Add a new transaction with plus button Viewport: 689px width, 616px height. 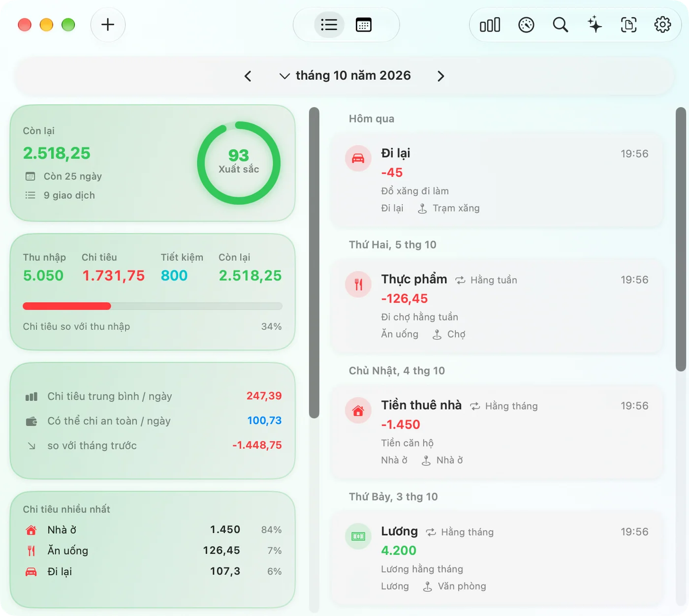pos(108,25)
